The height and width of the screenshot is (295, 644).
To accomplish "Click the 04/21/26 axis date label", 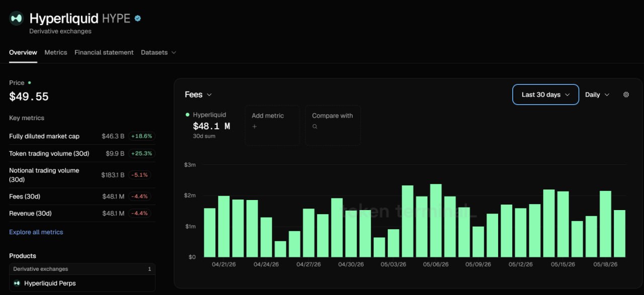I will 224,264.
